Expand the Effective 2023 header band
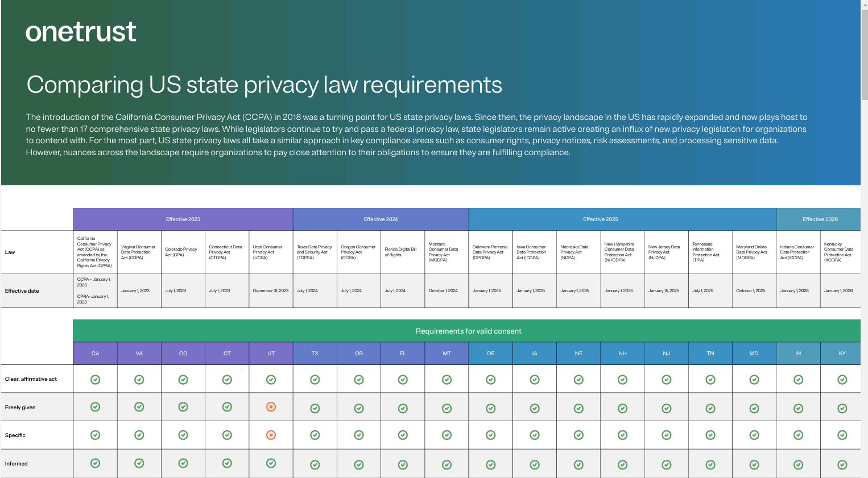Viewport: 868px width, 478px height. tap(183, 219)
